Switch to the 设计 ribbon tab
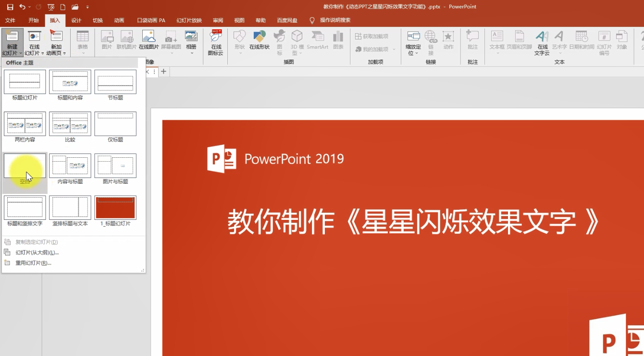Image resolution: width=644 pixels, height=356 pixels. pyautogui.click(x=76, y=20)
